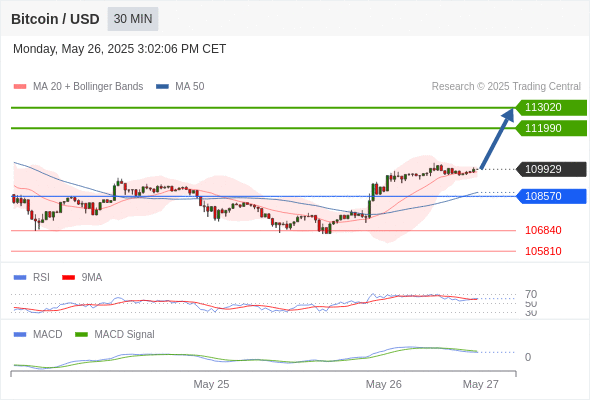The image size is (590, 400).
Task: Select the 113020 resistance price tag
Action: (x=551, y=108)
